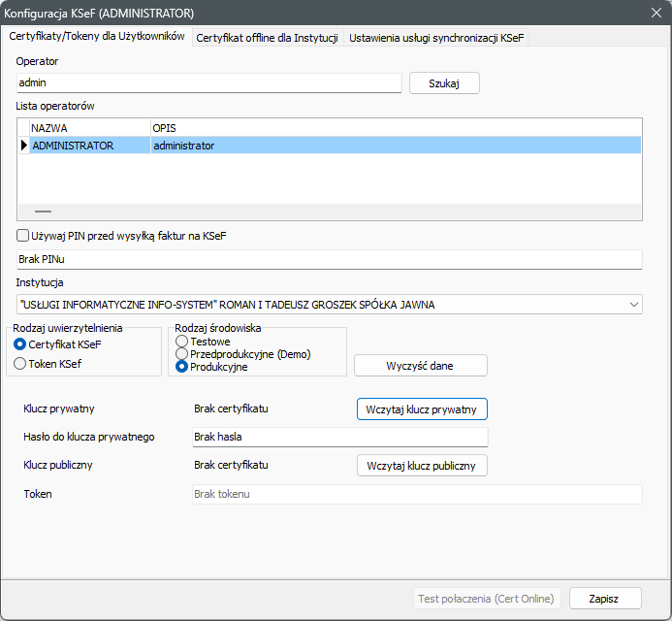Switch to Certyfikat offline dla Instytucji tab
The image size is (672, 621).
click(267, 38)
